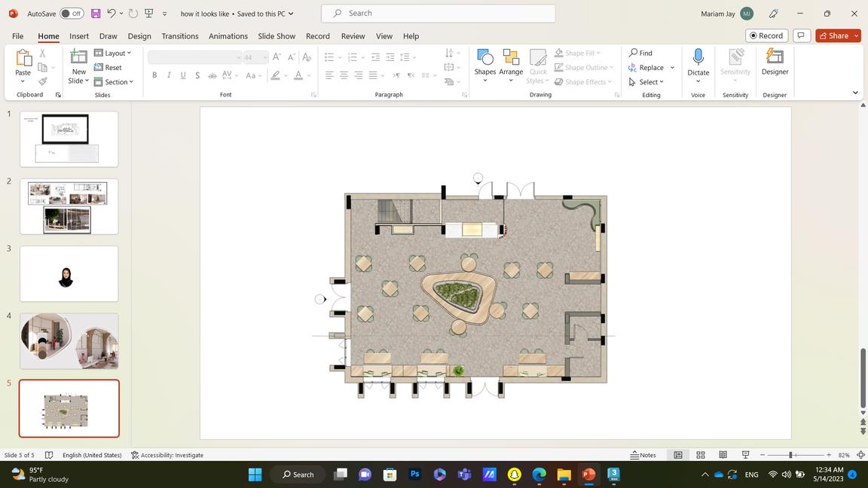Screen dimensions: 868x488
Task: Click the Undo arrow icon
Action: [112, 14]
